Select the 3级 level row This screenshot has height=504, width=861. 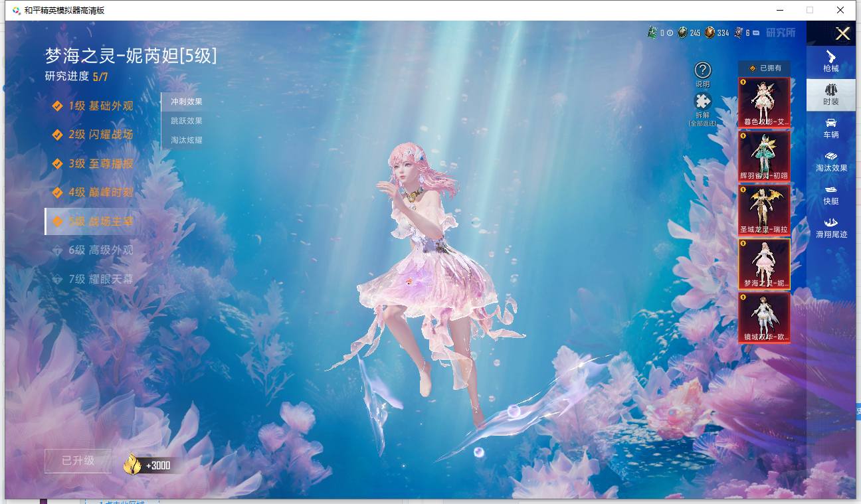[x=93, y=163]
